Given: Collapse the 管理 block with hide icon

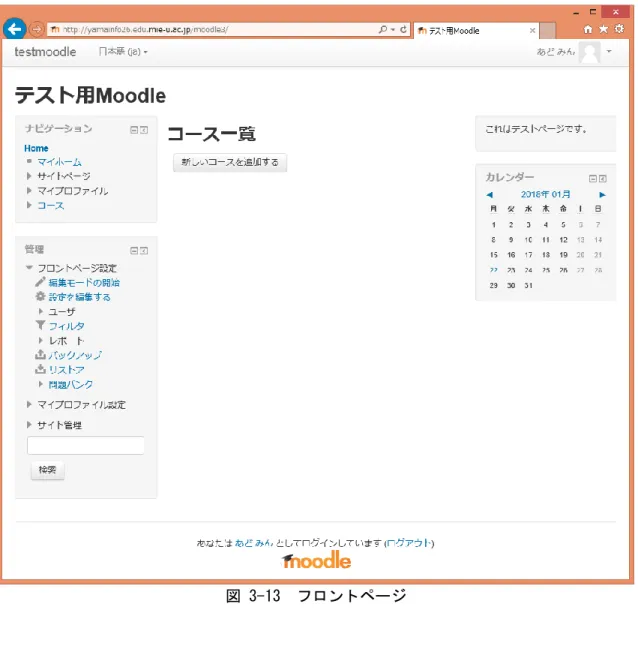Looking at the screenshot, I should (134, 251).
